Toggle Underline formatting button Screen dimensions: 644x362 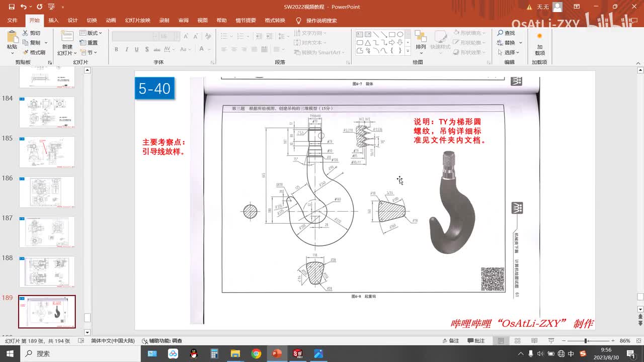pos(136,49)
